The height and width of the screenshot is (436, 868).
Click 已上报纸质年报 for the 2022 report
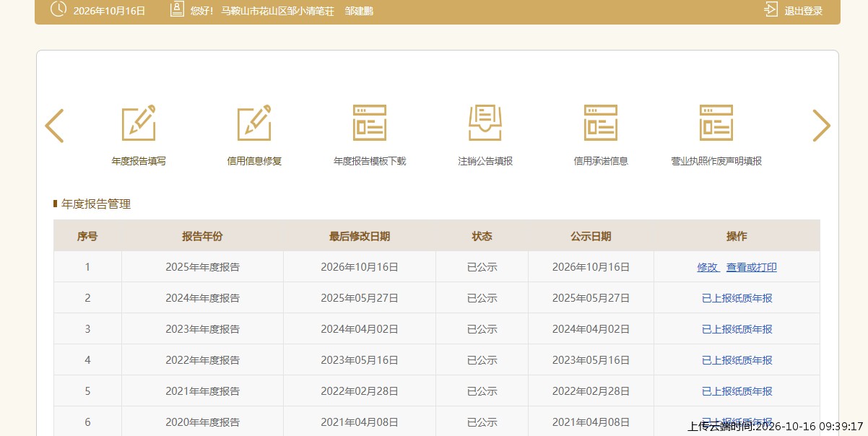pos(737,360)
